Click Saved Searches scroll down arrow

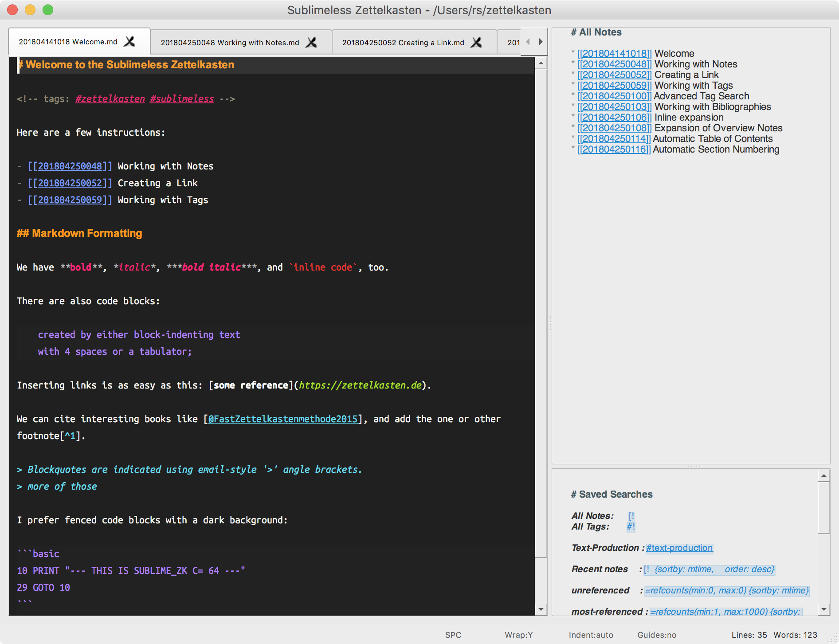(x=823, y=609)
